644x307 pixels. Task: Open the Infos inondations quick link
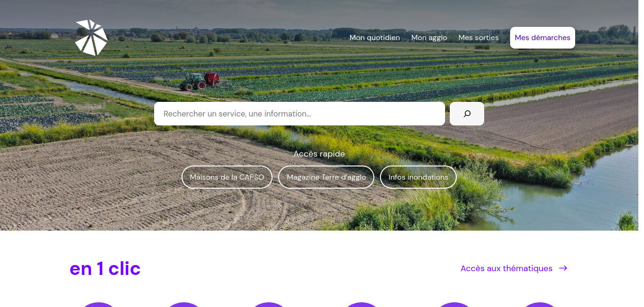(x=418, y=177)
